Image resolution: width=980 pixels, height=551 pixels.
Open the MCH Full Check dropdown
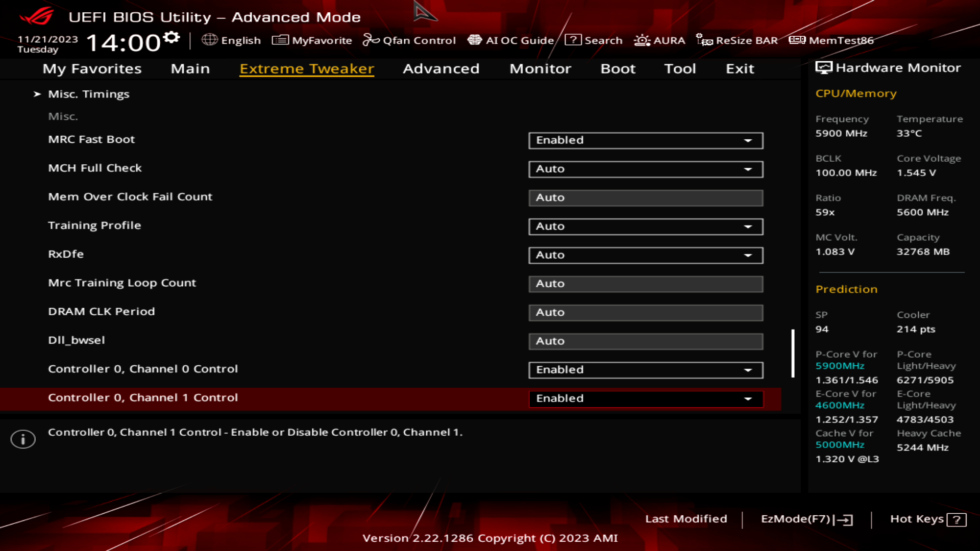click(645, 169)
